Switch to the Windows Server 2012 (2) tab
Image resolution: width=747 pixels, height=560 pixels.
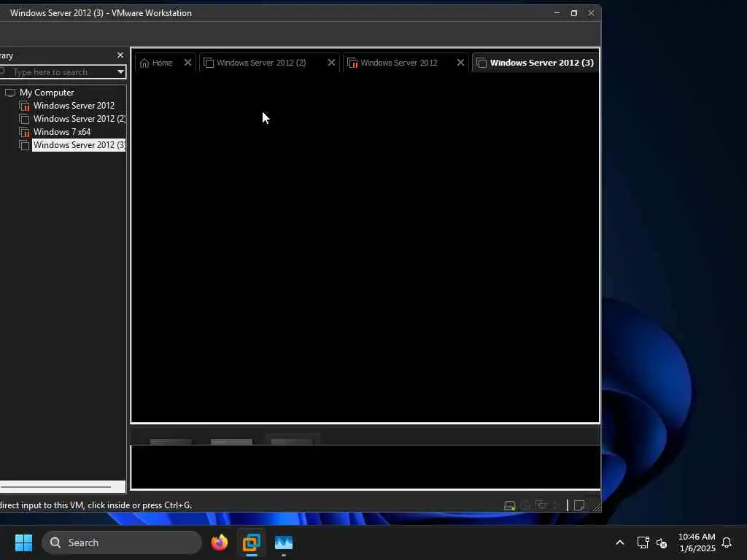(x=261, y=63)
